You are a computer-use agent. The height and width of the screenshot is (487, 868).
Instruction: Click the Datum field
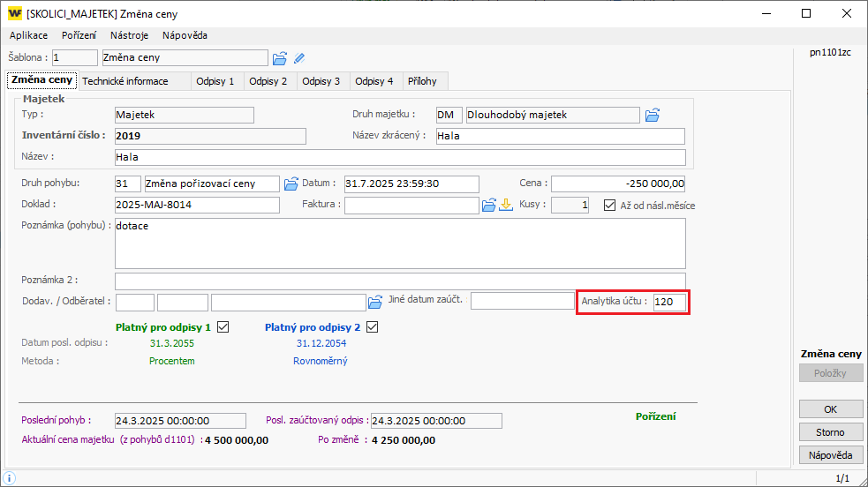pyautogui.click(x=411, y=184)
